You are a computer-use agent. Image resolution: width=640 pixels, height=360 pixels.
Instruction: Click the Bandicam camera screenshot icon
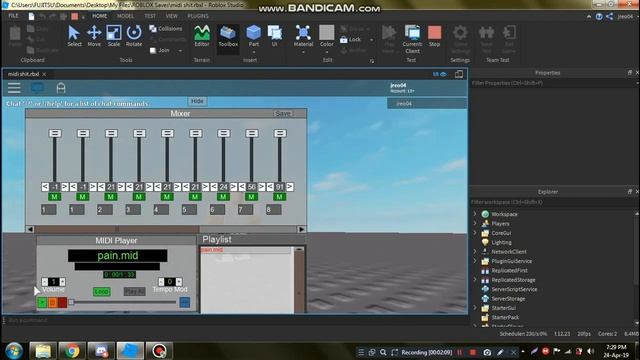(487, 352)
